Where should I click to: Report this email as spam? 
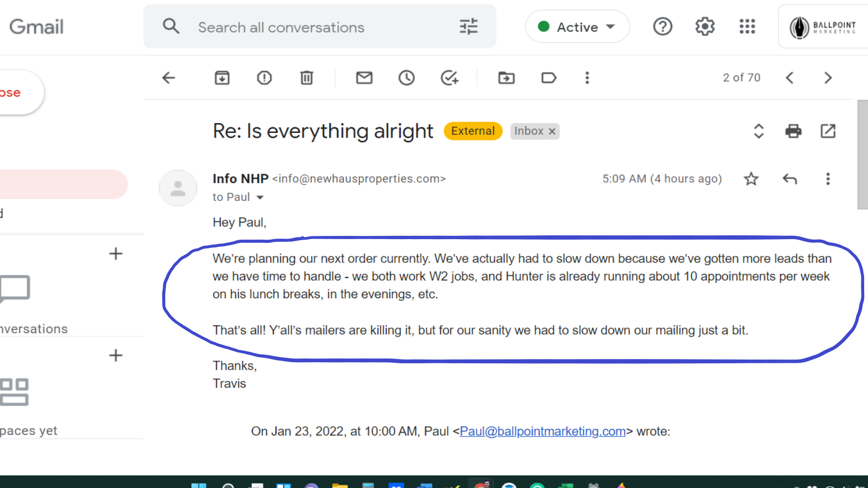tap(264, 78)
